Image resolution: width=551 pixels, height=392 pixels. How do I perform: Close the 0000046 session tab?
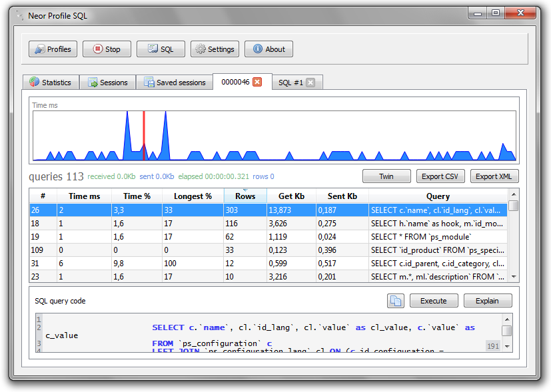click(x=257, y=82)
